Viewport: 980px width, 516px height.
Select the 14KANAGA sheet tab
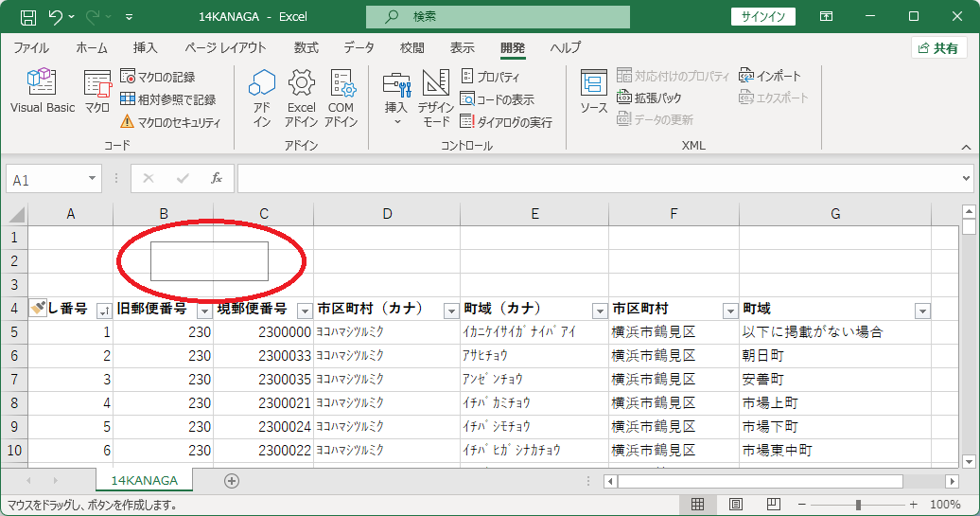point(145,480)
